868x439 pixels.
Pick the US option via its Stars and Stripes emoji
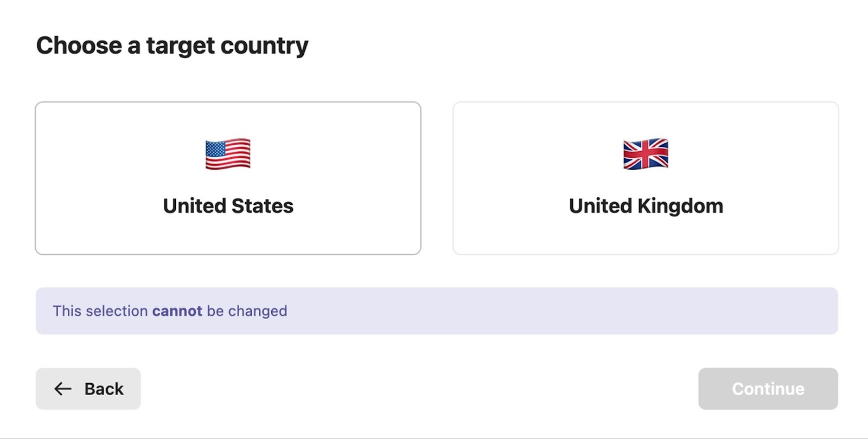228,154
